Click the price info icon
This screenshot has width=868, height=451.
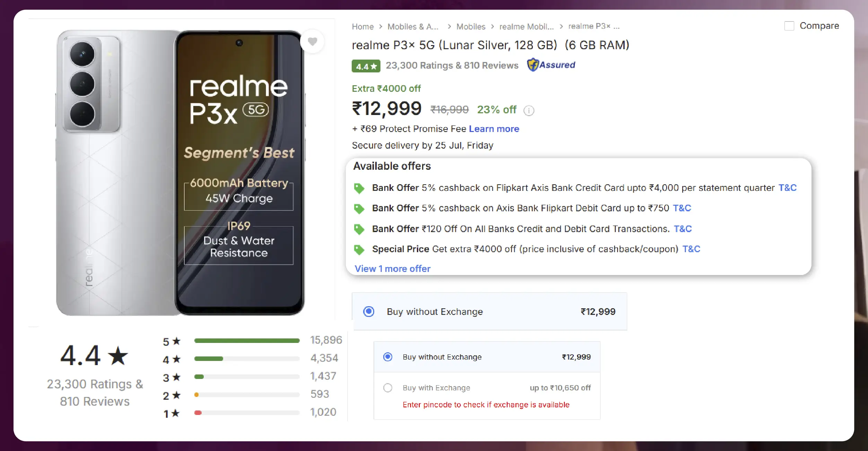(529, 110)
